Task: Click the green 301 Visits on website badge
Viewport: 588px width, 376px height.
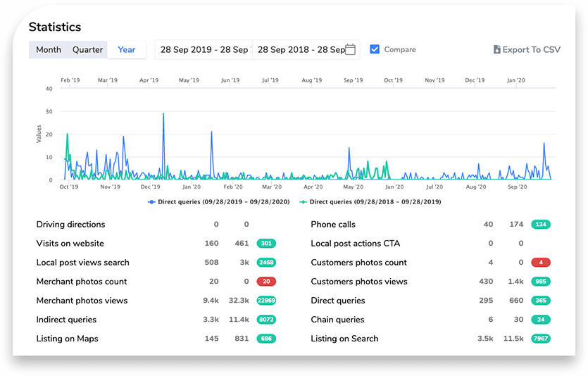Action: (266, 244)
